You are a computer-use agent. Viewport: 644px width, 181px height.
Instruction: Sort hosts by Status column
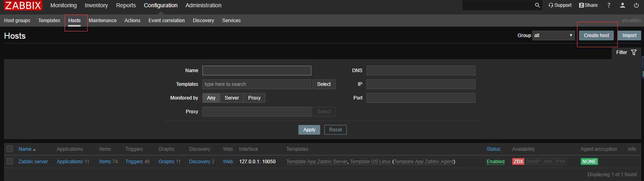pos(494,149)
